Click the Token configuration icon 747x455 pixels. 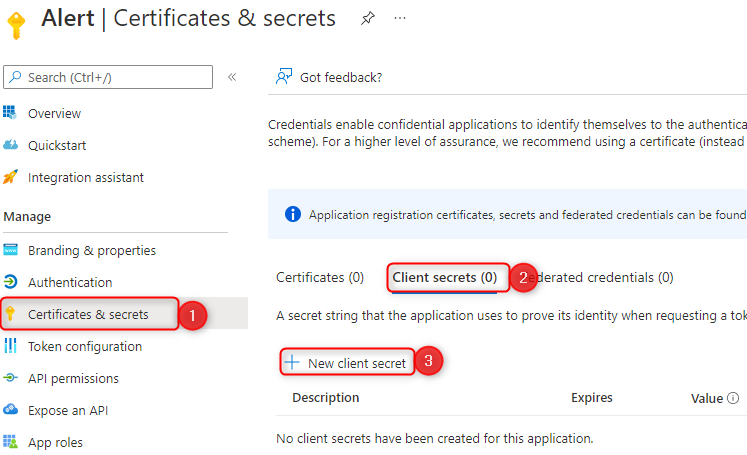tap(11, 346)
